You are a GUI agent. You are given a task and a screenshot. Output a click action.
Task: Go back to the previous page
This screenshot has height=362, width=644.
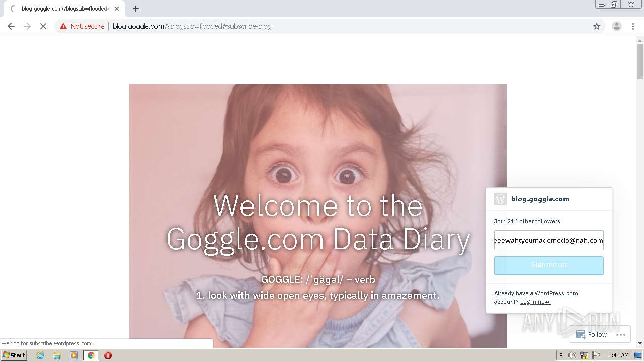coord(11,26)
